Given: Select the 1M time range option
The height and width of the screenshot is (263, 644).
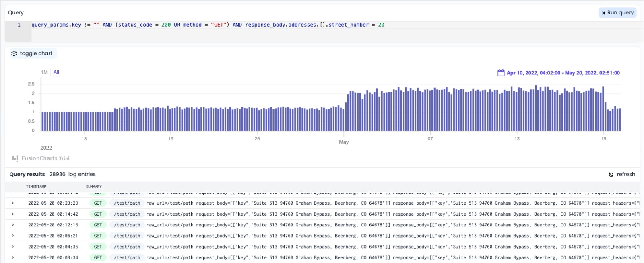Looking at the screenshot, I should 44,72.
